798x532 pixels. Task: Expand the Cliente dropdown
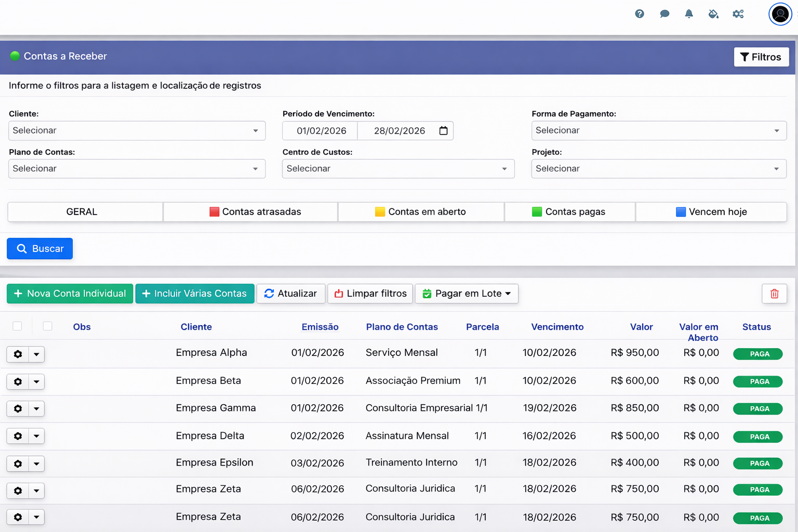click(137, 131)
